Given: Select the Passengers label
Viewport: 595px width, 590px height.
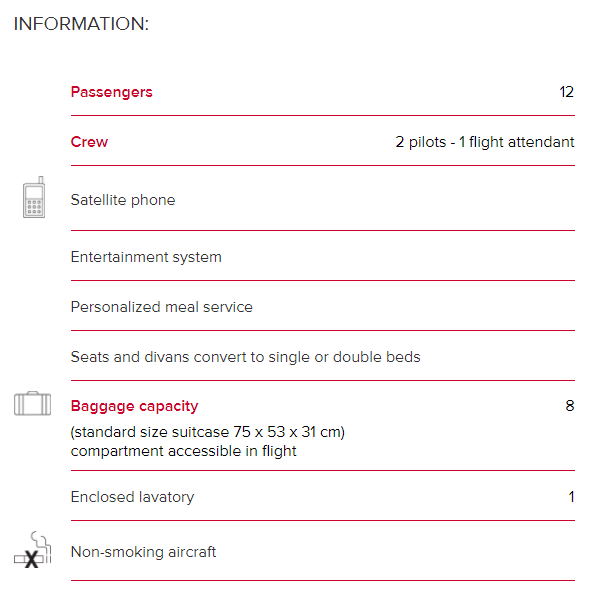Looking at the screenshot, I should click(x=112, y=92).
